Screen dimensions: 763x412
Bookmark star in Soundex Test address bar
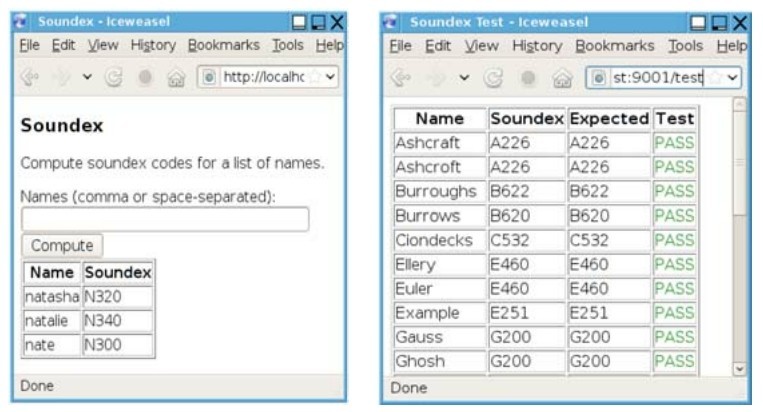pyautogui.click(x=716, y=78)
